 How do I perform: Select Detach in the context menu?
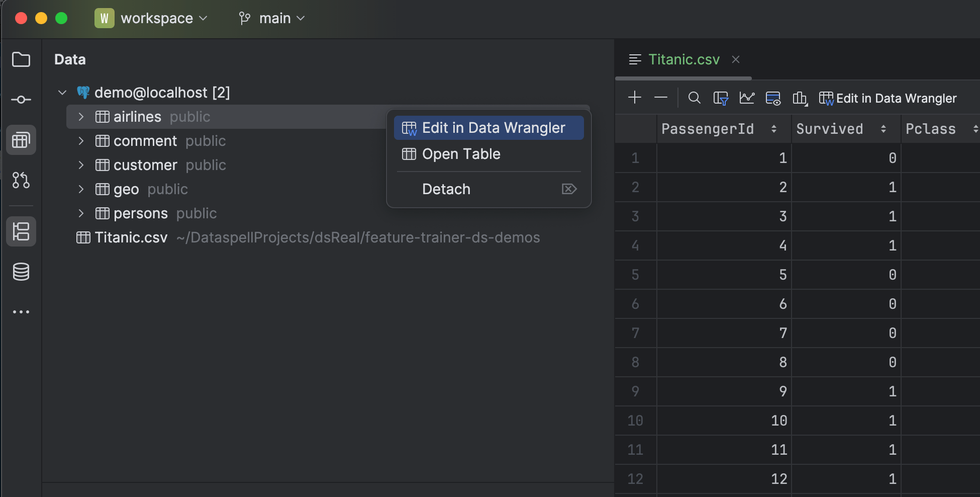click(446, 189)
